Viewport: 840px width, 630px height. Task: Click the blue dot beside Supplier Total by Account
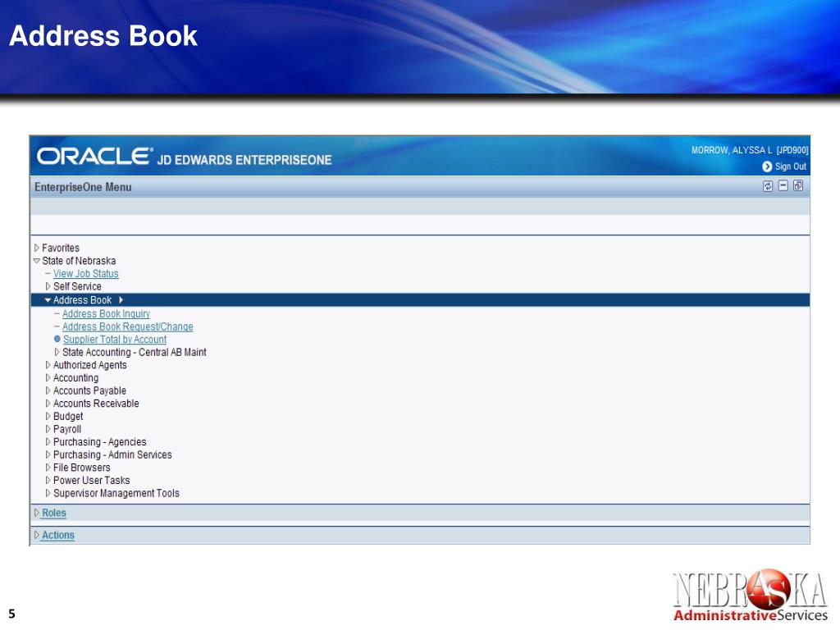point(57,339)
